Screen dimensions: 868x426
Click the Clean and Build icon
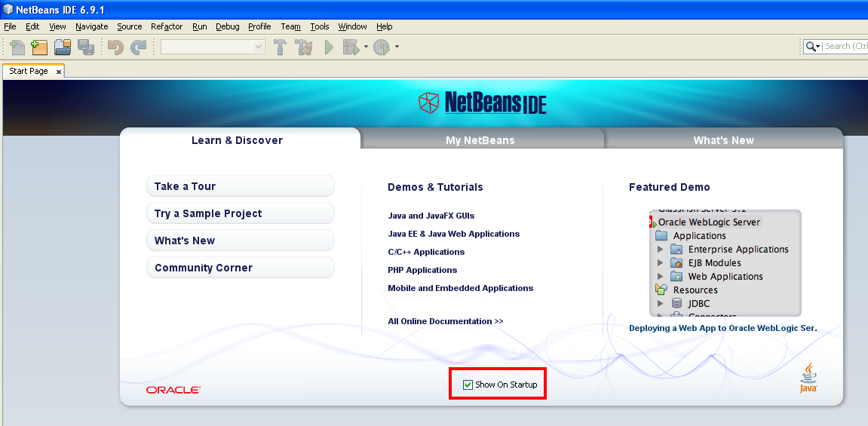coord(304,47)
